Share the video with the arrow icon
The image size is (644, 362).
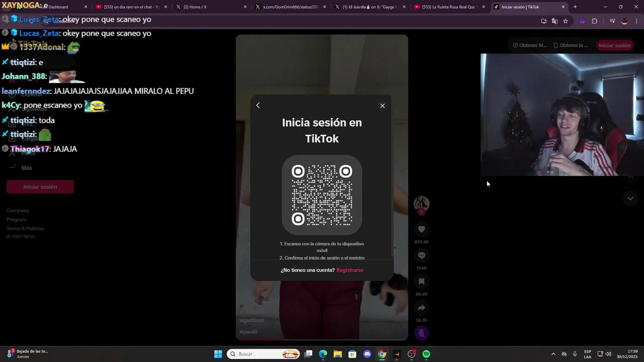tap(422, 308)
